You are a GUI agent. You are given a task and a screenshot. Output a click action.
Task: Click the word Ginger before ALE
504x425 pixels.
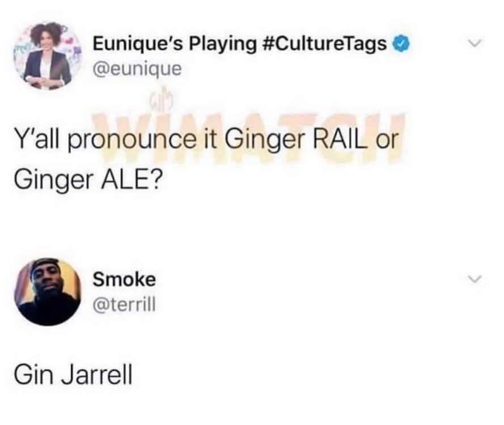click(x=53, y=180)
